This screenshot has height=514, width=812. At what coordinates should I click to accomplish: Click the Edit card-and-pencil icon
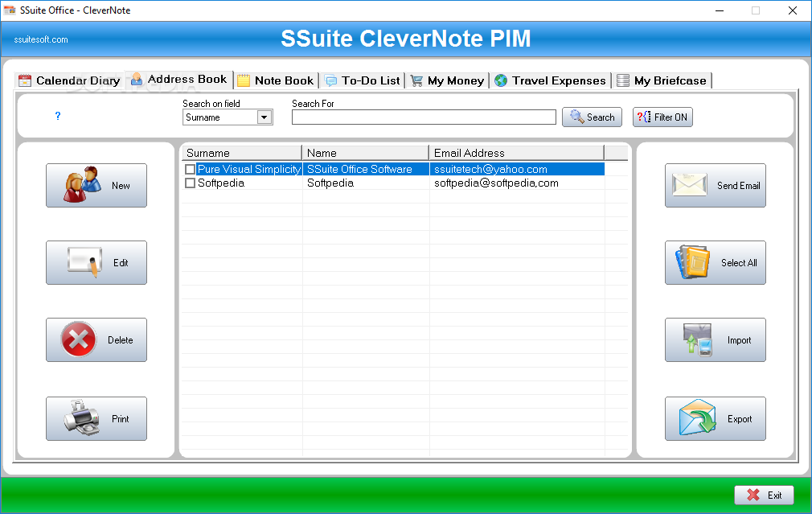(84, 261)
